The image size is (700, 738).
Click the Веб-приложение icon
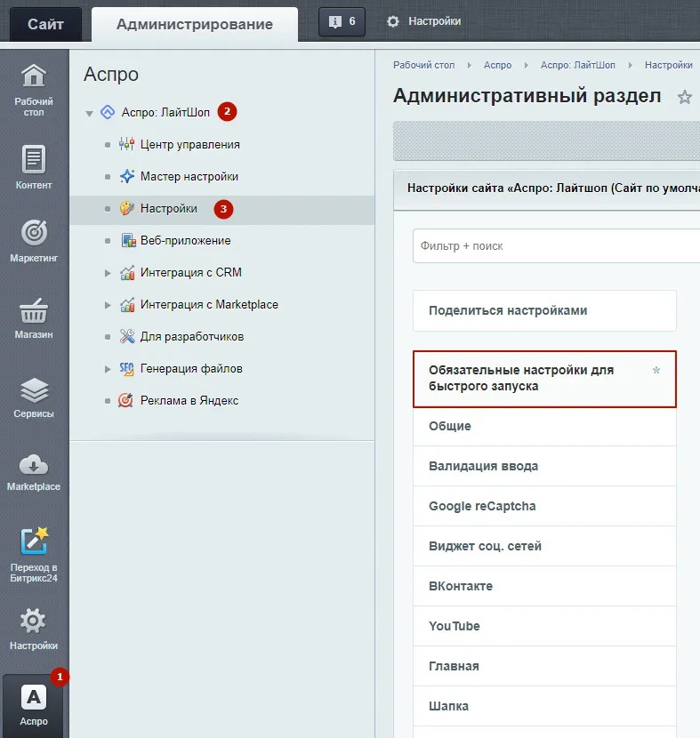pos(128,240)
